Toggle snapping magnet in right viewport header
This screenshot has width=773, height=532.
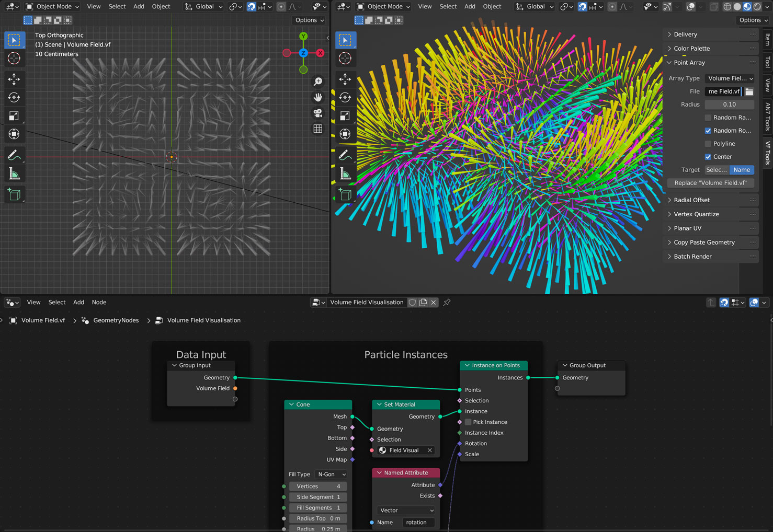click(583, 7)
